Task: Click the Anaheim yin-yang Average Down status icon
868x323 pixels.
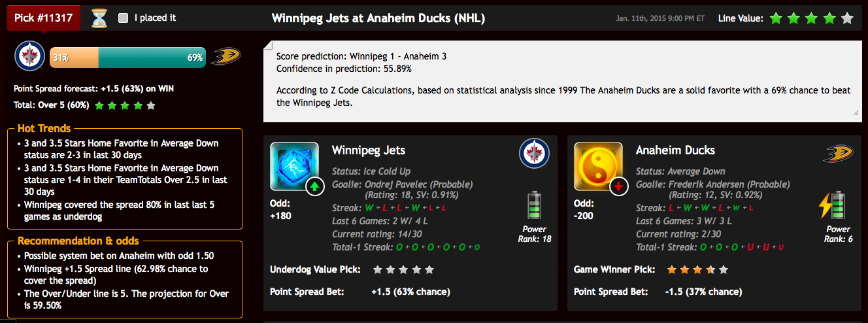Action: pyautogui.click(x=598, y=166)
